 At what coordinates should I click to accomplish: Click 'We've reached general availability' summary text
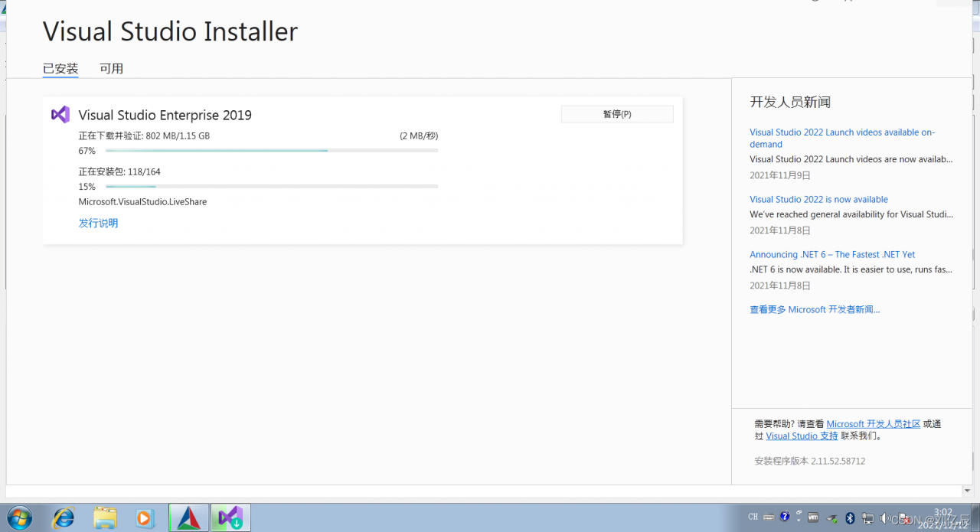pyautogui.click(x=851, y=214)
